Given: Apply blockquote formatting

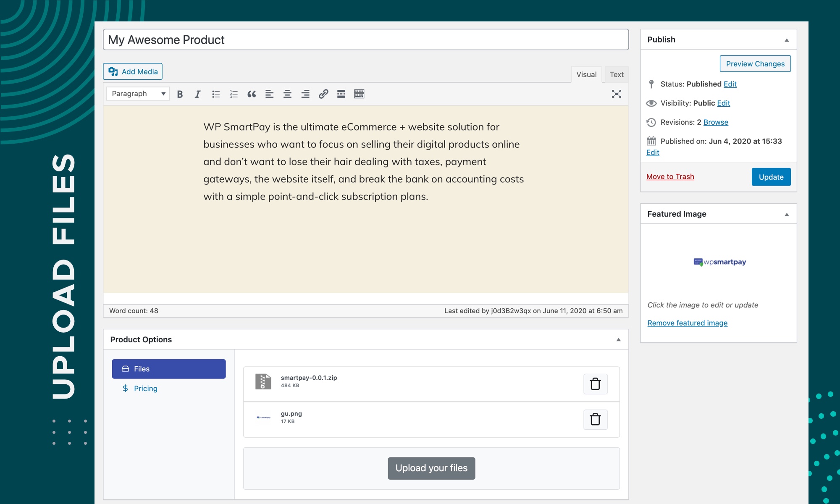Looking at the screenshot, I should [x=252, y=94].
